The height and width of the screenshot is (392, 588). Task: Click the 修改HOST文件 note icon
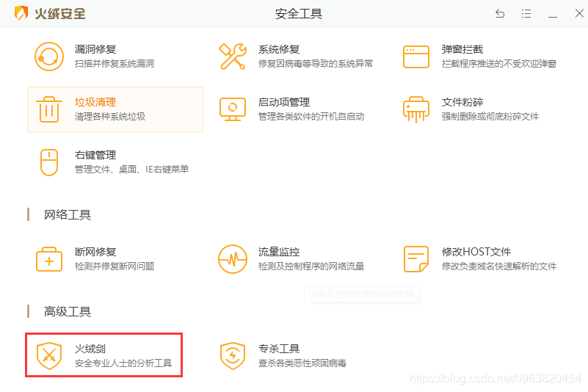coord(416,259)
